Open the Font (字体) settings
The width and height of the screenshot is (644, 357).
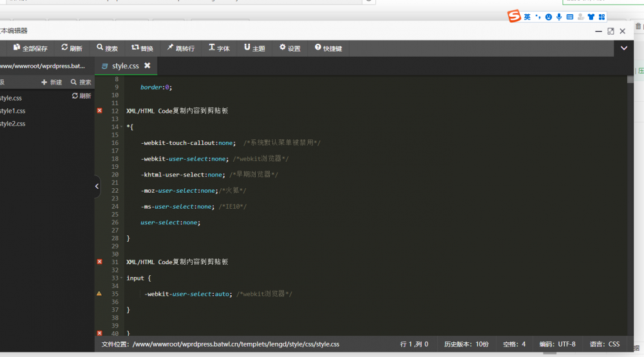[219, 48]
